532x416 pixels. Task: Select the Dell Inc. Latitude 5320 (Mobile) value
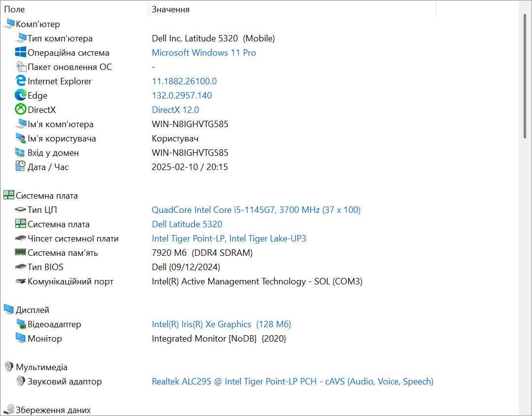pos(213,38)
